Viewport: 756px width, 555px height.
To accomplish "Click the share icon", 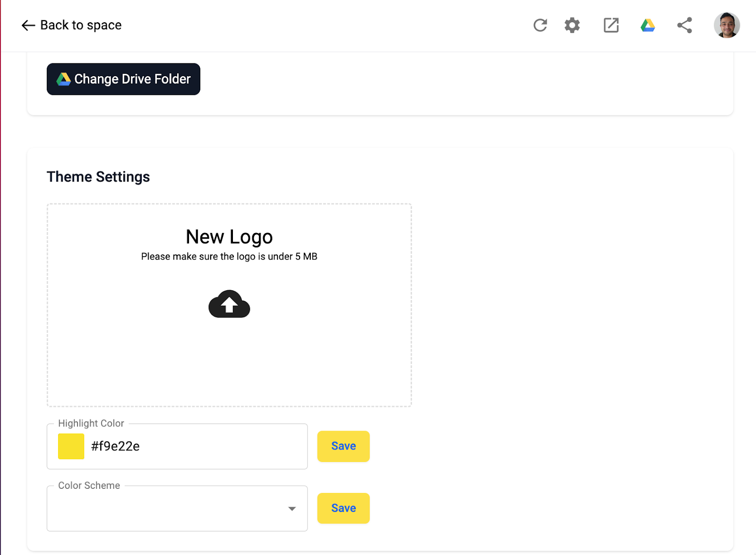I will (685, 25).
